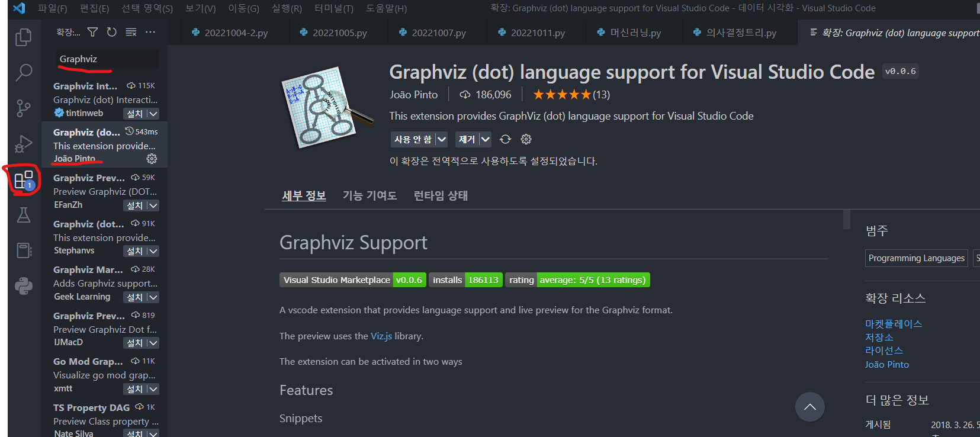Open install dropdown for Stephanvs extension

[x=153, y=251]
